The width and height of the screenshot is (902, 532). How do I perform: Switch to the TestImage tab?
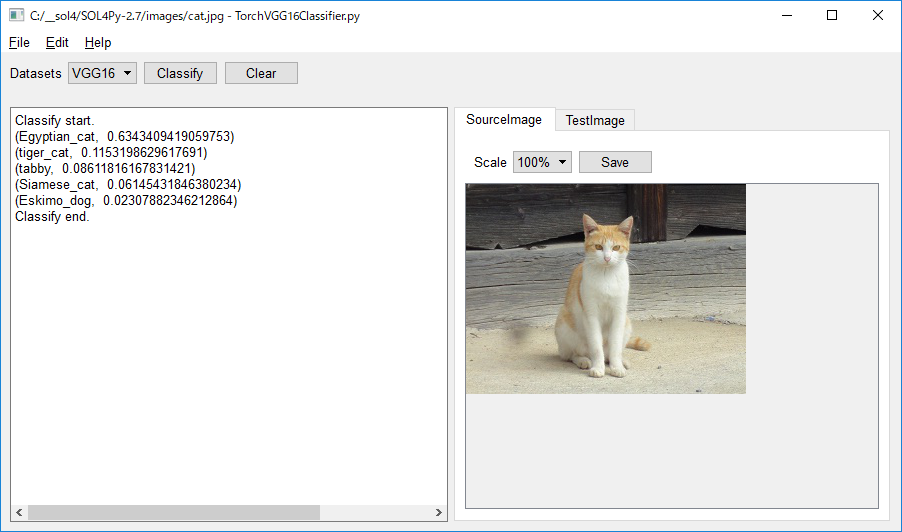[x=595, y=120]
